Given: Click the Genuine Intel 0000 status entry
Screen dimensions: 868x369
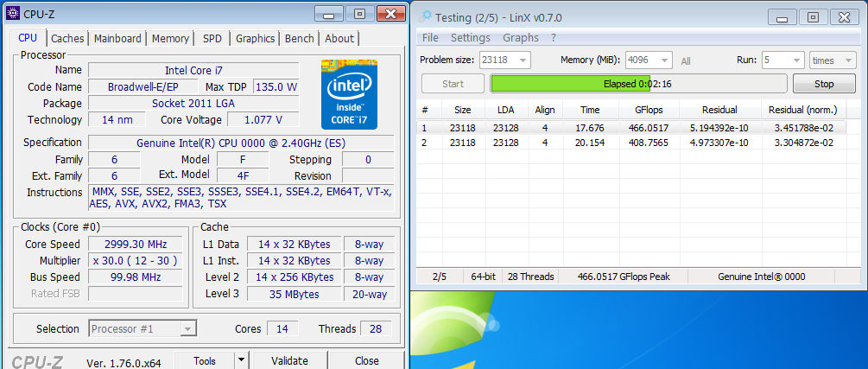Looking at the screenshot, I should click(x=762, y=277).
